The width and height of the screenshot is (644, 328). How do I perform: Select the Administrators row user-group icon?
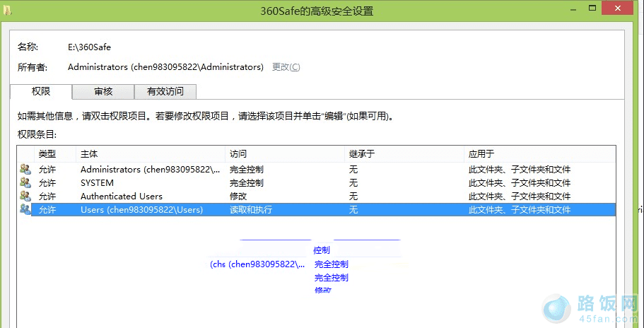(x=25, y=170)
